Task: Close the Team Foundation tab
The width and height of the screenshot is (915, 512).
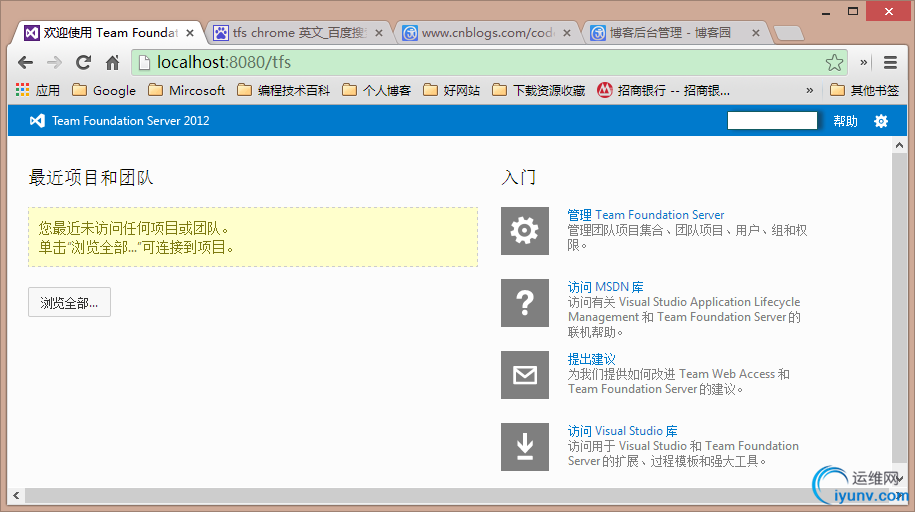Action: (190, 33)
